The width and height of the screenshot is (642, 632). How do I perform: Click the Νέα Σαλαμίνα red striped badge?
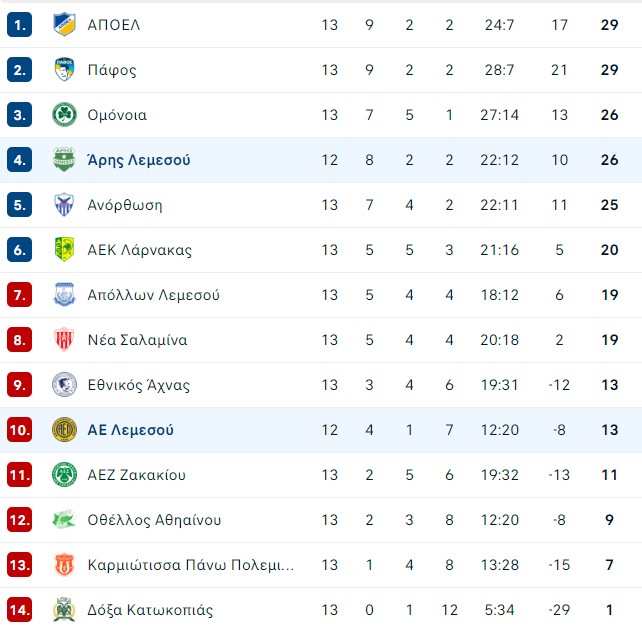pos(64,340)
